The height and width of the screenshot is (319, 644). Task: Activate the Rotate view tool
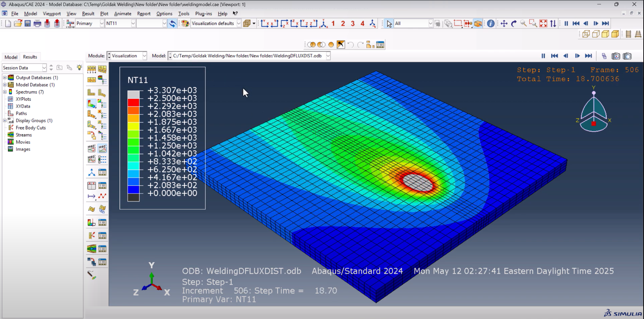point(513,24)
